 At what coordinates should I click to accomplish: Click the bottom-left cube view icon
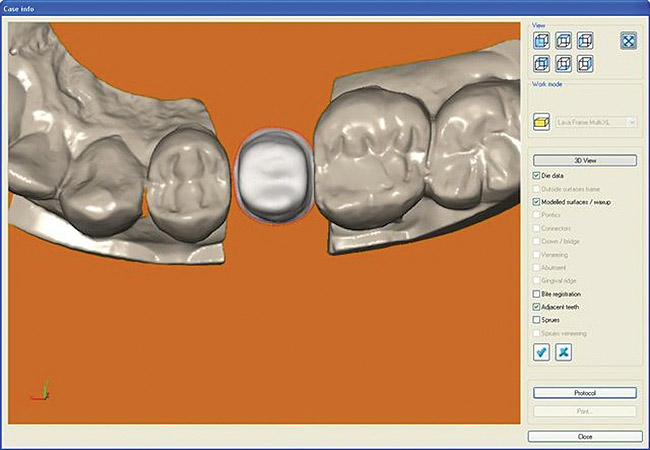point(542,63)
